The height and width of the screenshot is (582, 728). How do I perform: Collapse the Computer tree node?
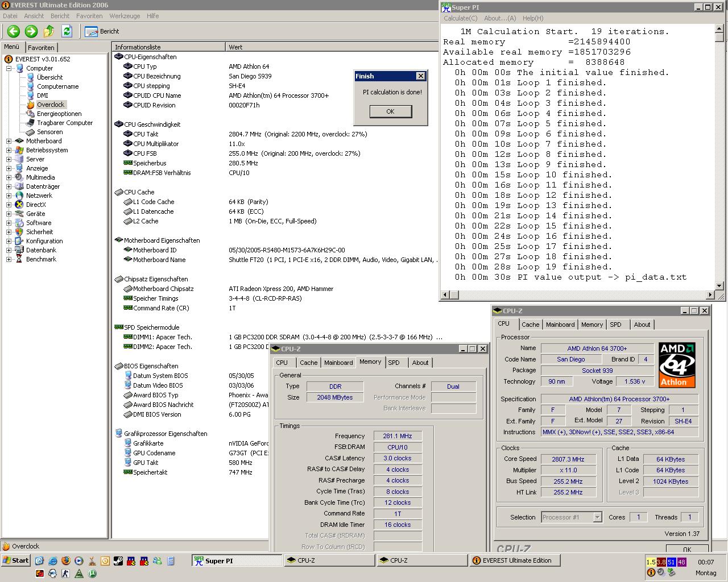point(9,68)
